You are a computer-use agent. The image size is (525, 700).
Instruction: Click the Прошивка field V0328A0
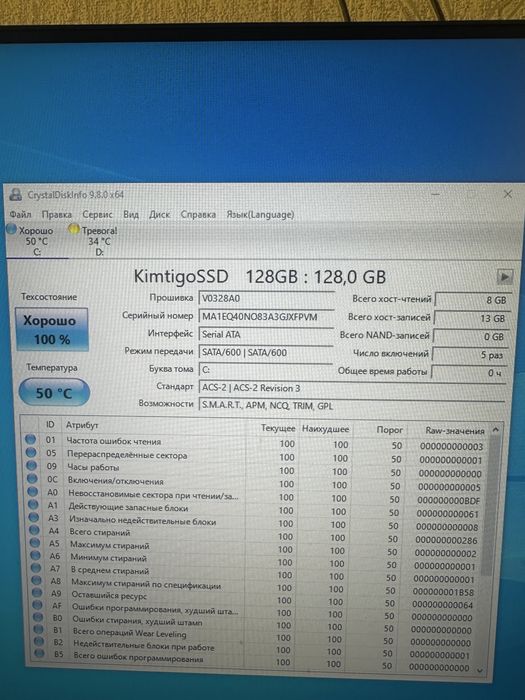click(266, 299)
